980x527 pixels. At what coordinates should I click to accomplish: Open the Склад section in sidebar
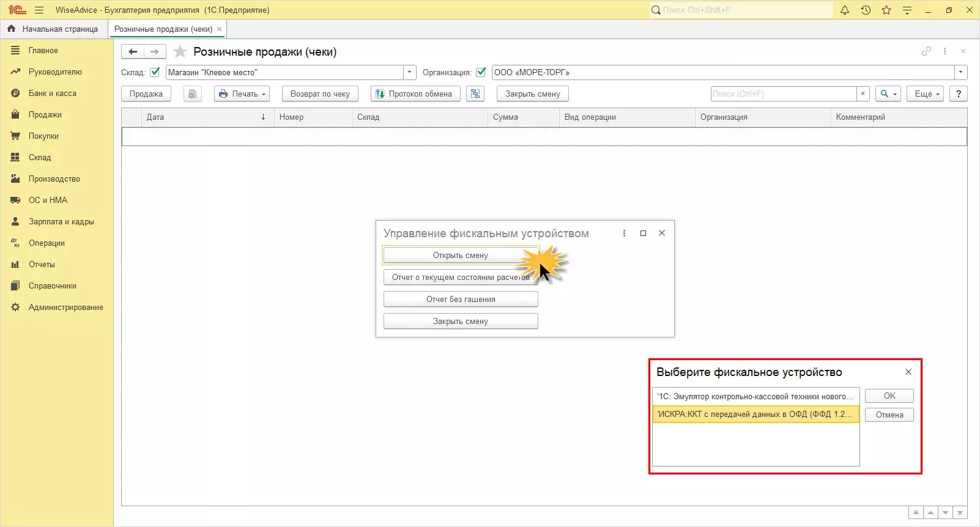click(40, 158)
